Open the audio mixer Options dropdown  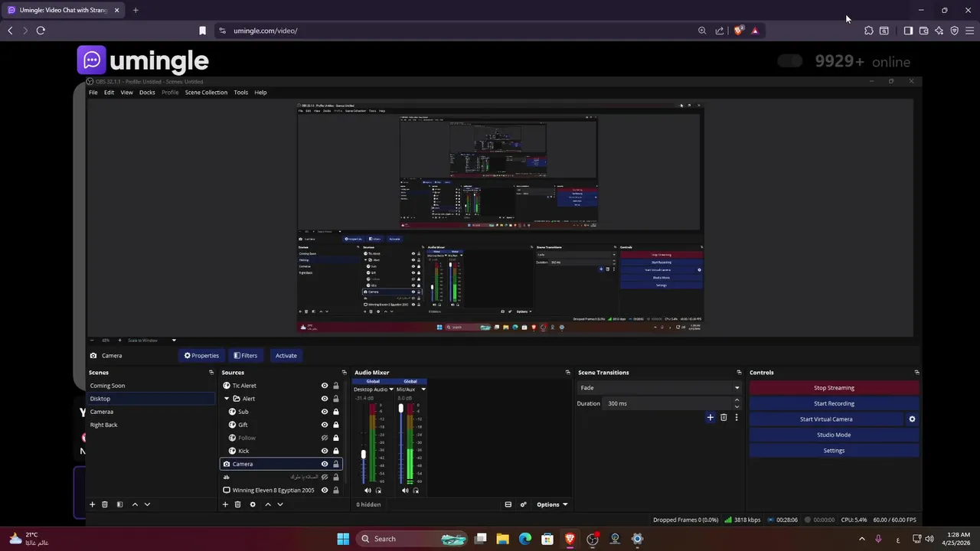pyautogui.click(x=552, y=504)
